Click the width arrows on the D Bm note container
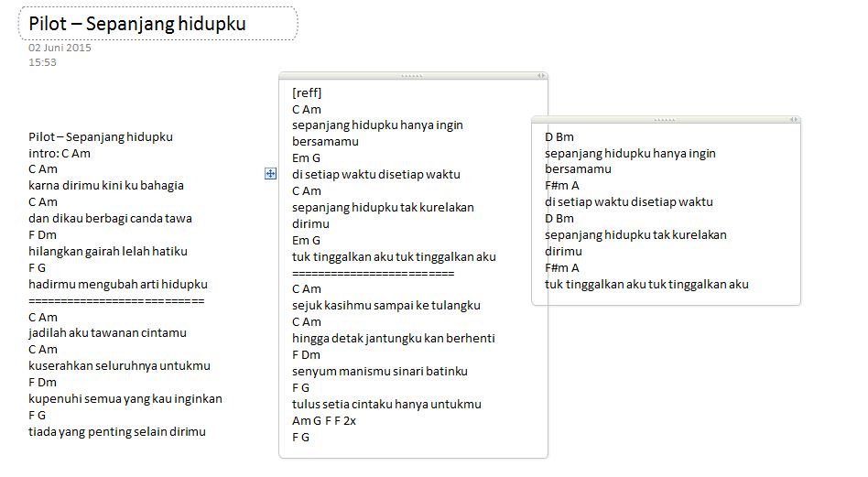Screen dimensions: 868x477 (x=793, y=120)
